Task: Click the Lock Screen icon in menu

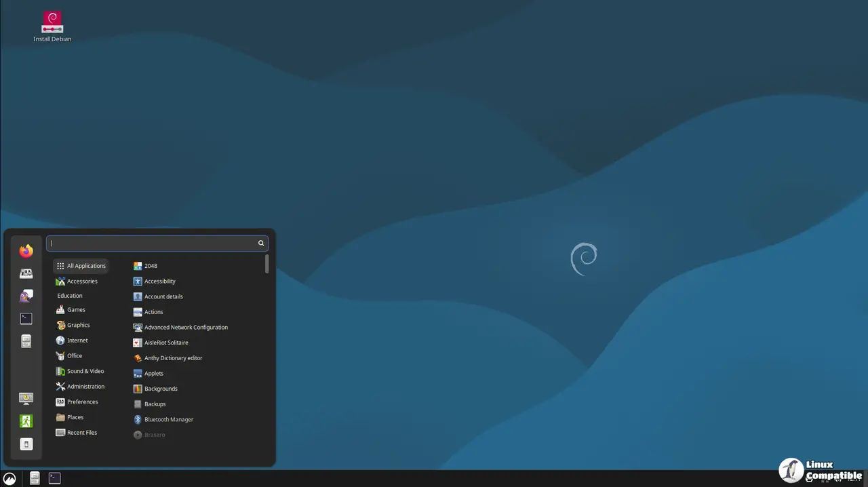Action: click(26, 398)
